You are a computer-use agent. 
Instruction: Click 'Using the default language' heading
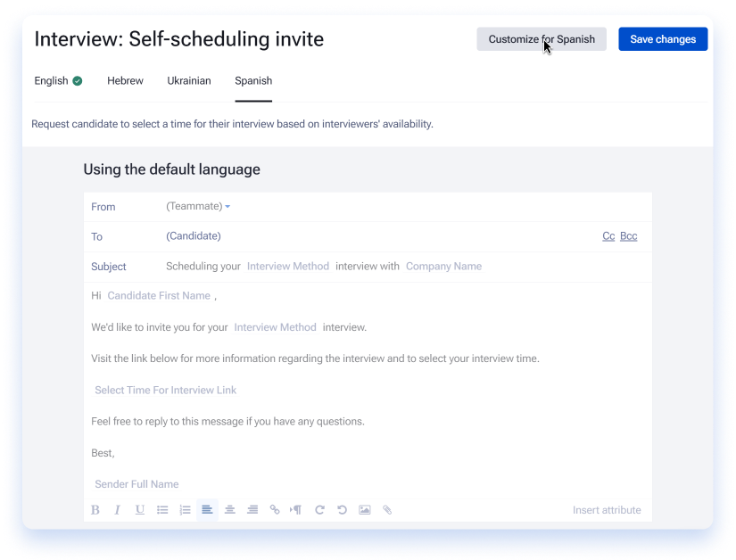coord(172,169)
